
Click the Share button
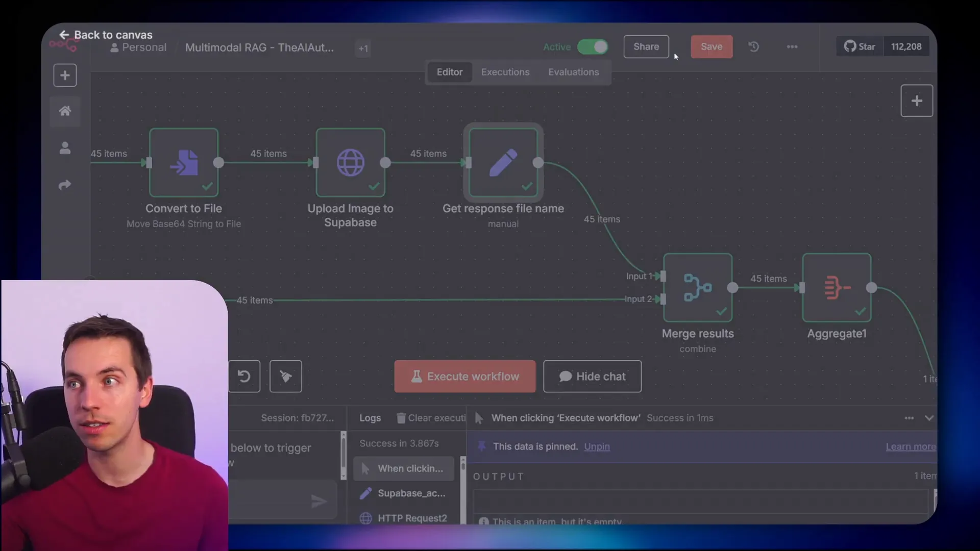(x=646, y=46)
